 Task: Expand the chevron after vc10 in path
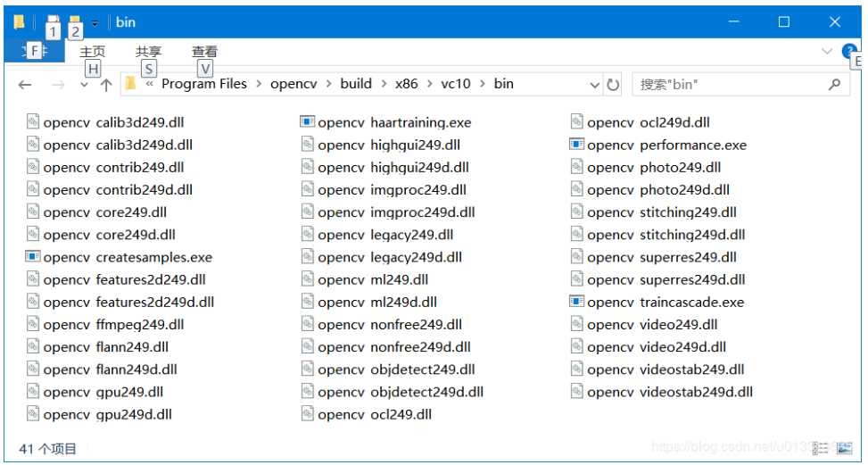(x=483, y=84)
